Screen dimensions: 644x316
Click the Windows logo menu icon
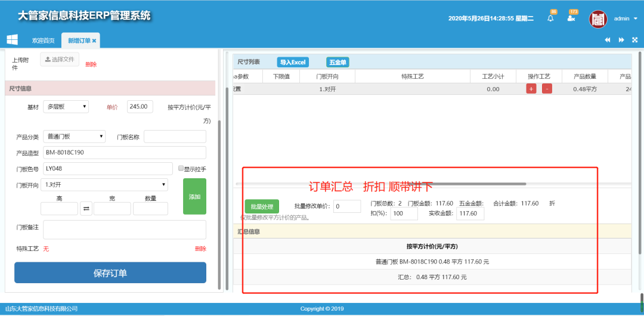click(x=12, y=40)
